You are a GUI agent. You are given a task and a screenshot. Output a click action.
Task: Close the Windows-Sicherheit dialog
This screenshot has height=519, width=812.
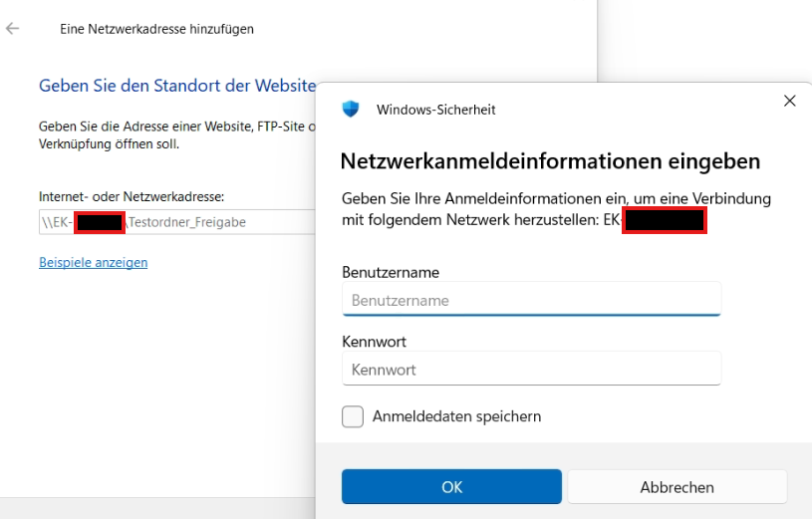[x=789, y=101]
